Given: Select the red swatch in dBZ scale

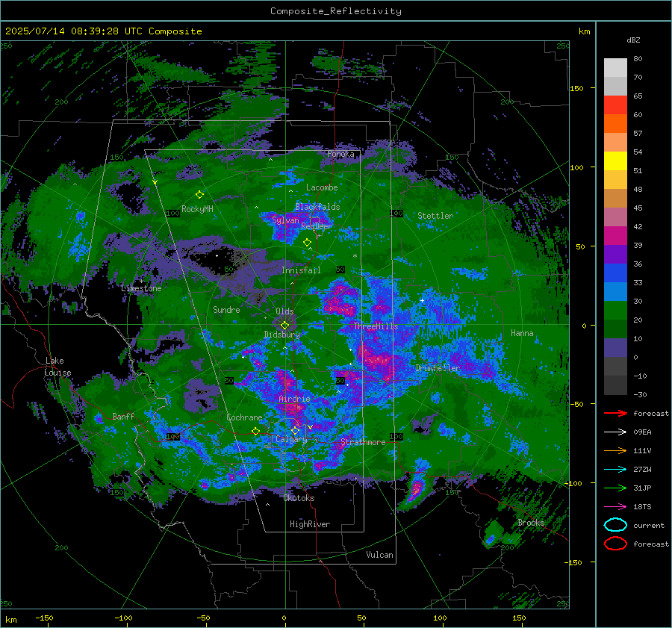Looking at the screenshot, I should [x=615, y=105].
